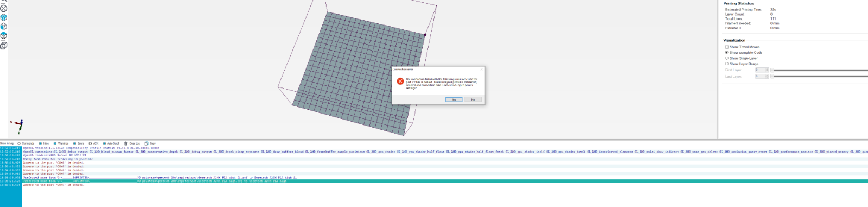
Task: Click the Clear Log trash icon
Action: coord(126,143)
